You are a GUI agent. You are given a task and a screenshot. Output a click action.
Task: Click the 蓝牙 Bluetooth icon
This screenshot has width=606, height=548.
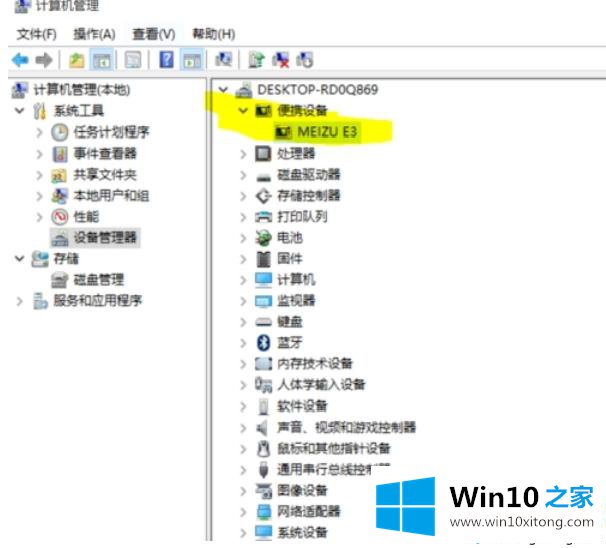264,343
